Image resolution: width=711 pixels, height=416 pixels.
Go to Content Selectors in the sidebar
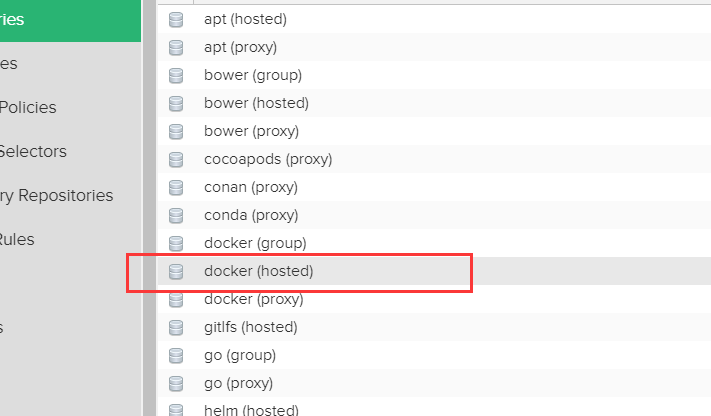click(33, 151)
